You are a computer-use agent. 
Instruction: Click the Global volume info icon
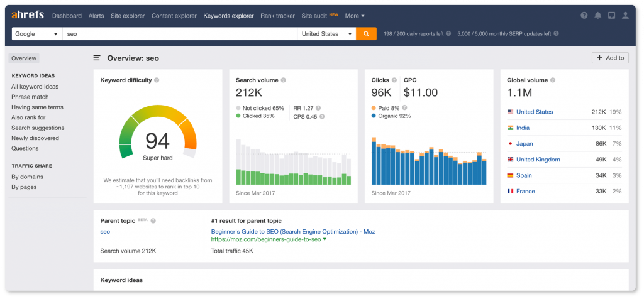point(553,80)
